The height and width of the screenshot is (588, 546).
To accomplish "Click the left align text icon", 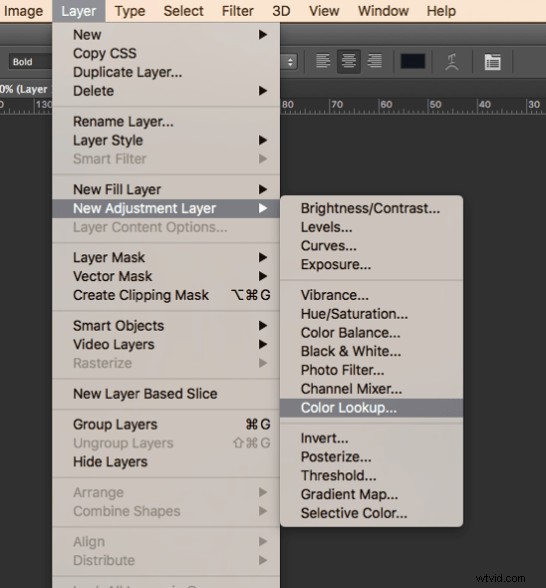I will (323, 61).
